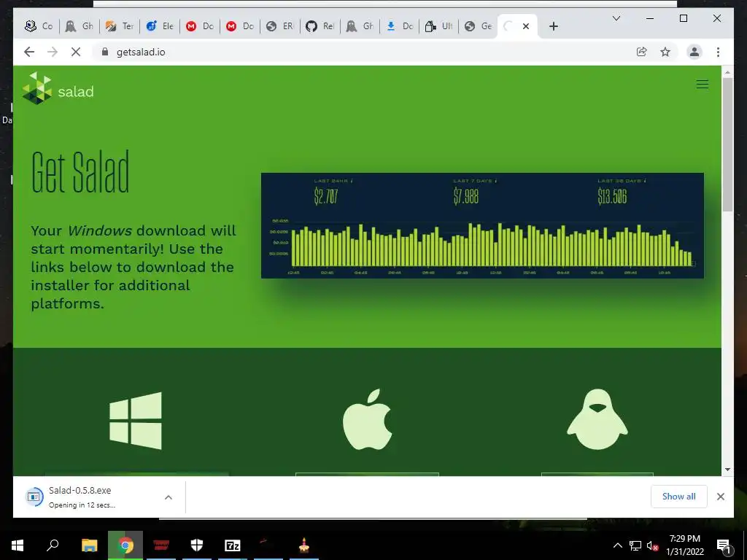Click Show all downloads

[x=679, y=497]
